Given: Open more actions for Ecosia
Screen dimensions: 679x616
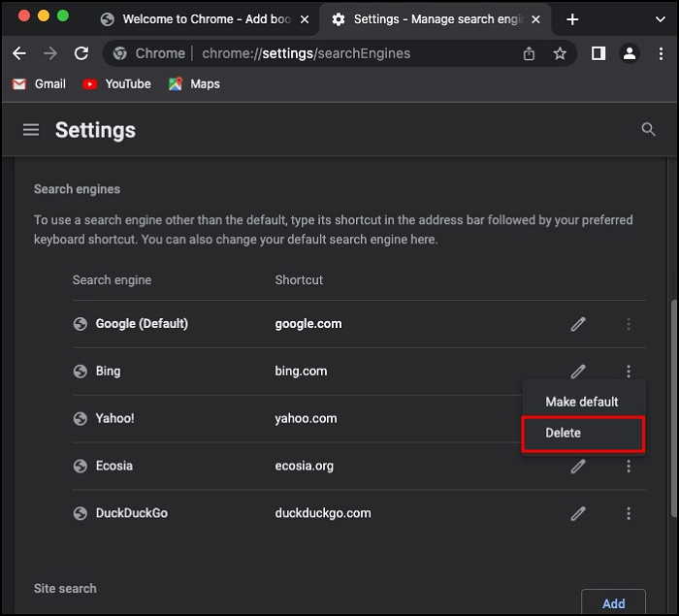Looking at the screenshot, I should (x=629, y=467).
